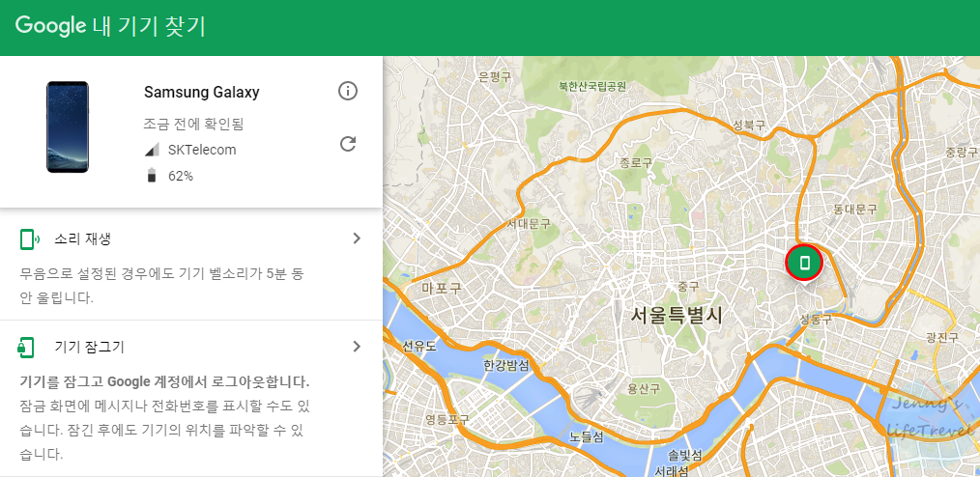Screen dimensions: 980x477
Task: Click the 은평구 label on the map
Action: [x=495, y=77]
